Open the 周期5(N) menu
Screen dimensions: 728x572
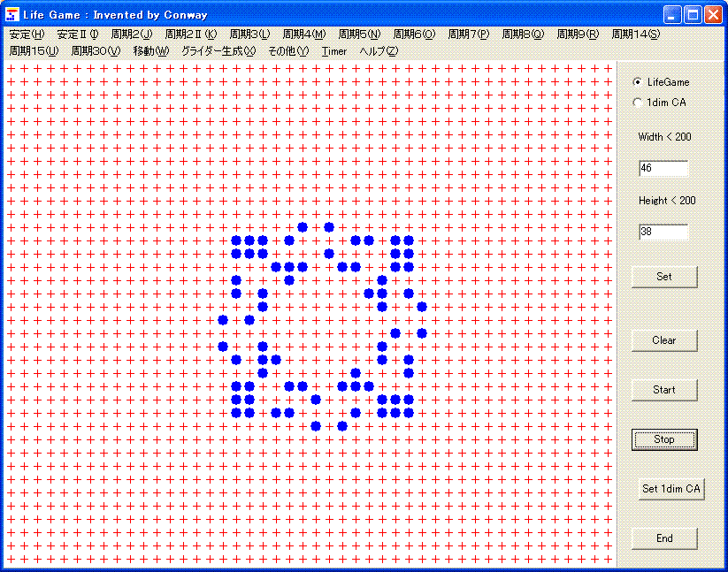359,34
